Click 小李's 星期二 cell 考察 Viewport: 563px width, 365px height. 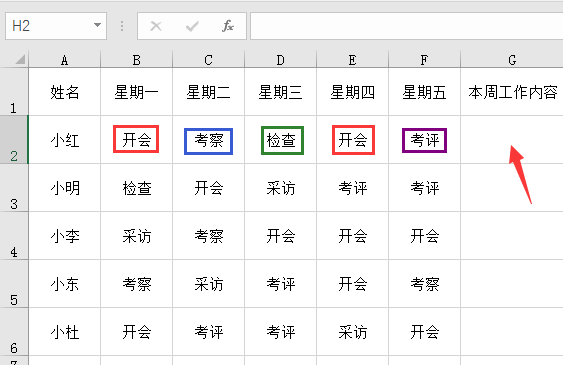point(209,236)
